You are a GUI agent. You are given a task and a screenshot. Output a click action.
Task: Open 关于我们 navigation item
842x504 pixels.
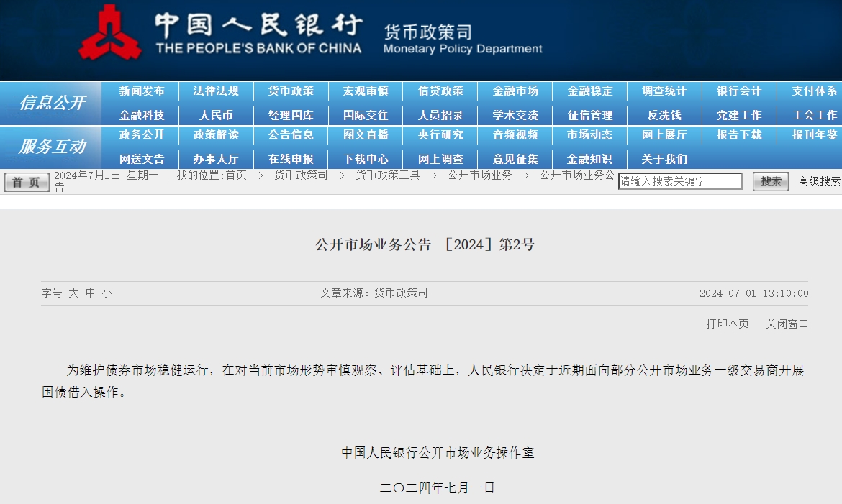[664, 160]
